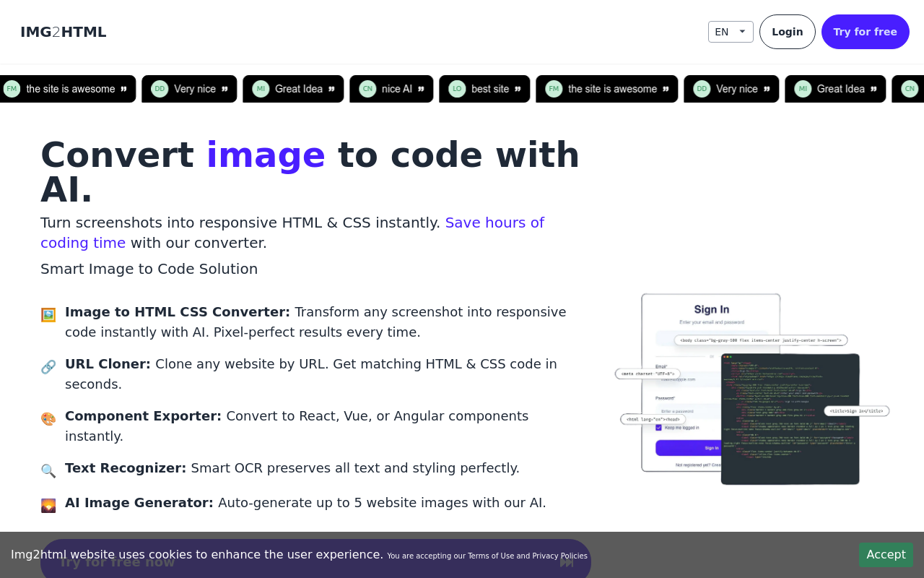
Task: Click the picture frame icon beside Image to HTML CSS Converter
Action: point(48,315)
